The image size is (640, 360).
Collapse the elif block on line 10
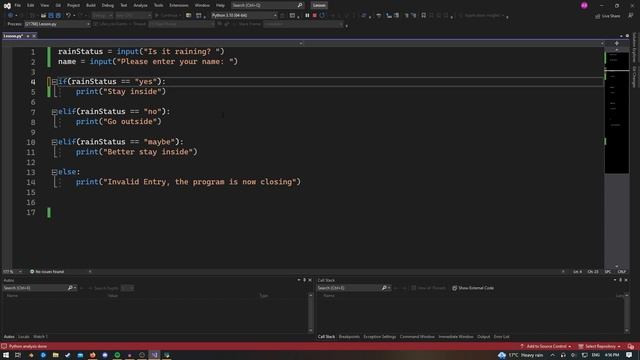(54, 142)
